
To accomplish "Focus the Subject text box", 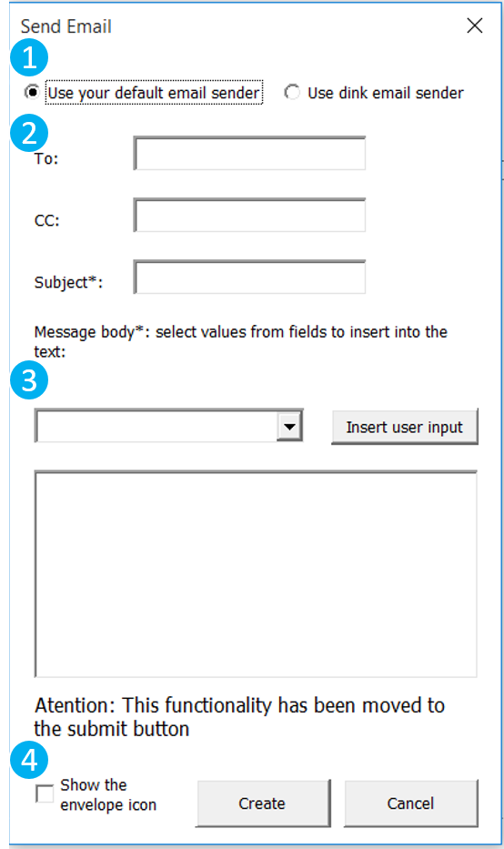I will (x=249, y=278).
